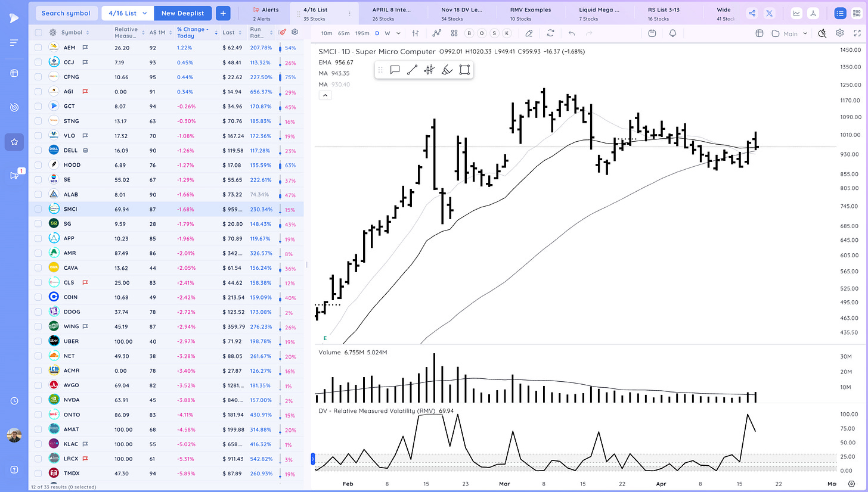Image resolution: width=868 pixels, height=492 pixels.
Task: Check the checkbox for the NVDA row
Action: pos(38,400)
